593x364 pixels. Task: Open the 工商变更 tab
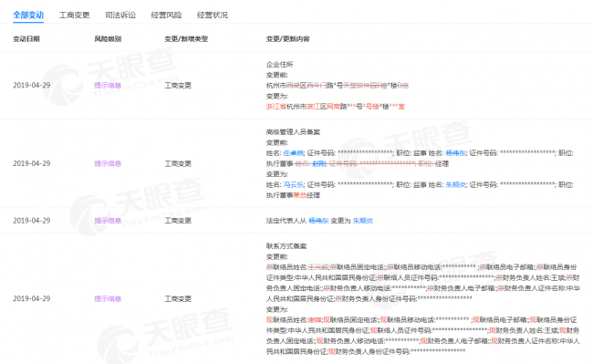coord(75,16)
